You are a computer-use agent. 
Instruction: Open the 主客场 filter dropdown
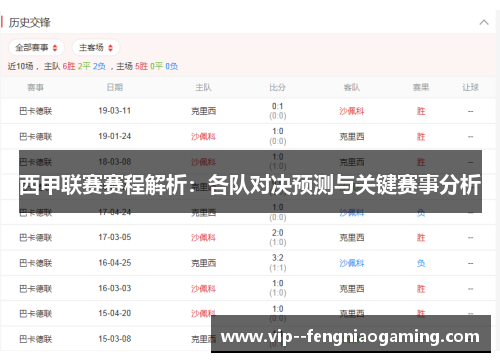tap(96, 48)
